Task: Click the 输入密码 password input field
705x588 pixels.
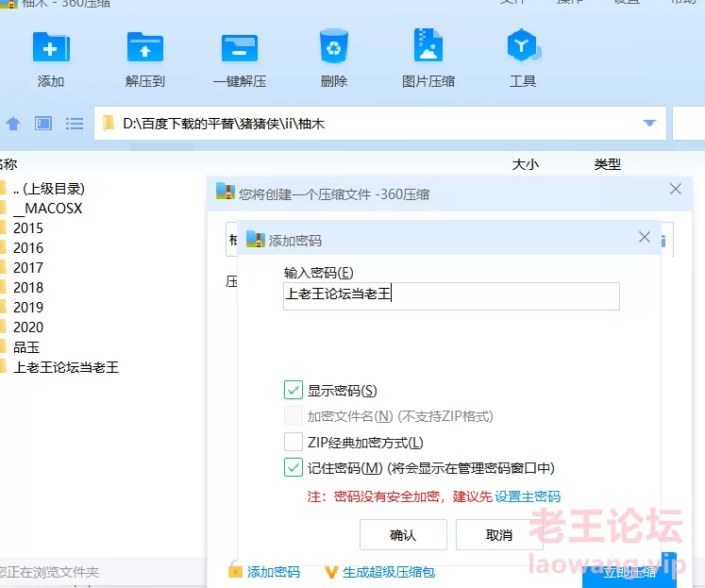Action: point(451,296)
